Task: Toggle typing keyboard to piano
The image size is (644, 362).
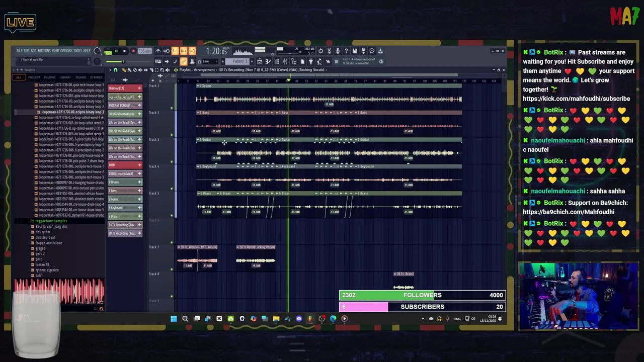Action: [158, 61]
